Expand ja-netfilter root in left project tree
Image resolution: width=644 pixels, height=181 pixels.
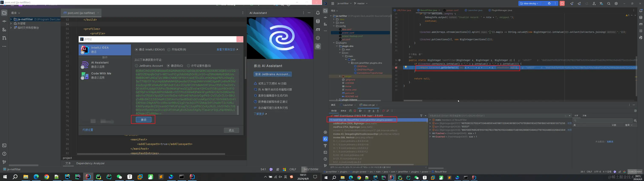coord(11,19)
